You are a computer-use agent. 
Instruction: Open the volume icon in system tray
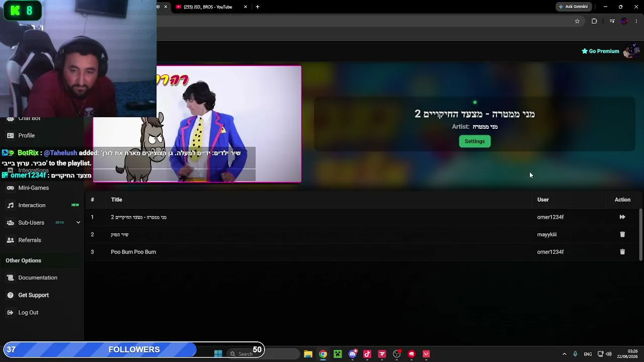pos(609,354)
